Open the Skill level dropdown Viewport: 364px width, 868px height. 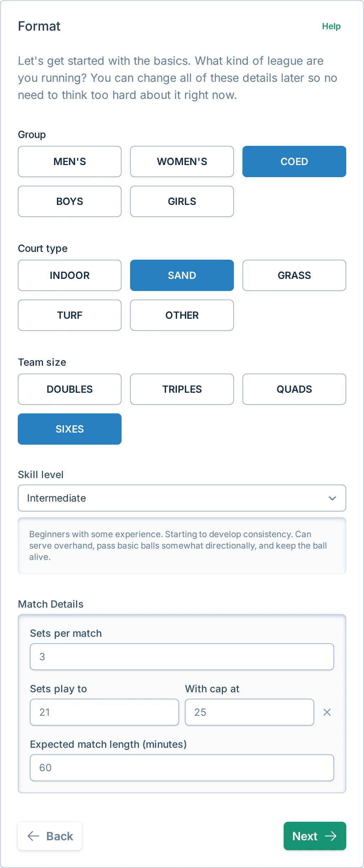point(182,498)
